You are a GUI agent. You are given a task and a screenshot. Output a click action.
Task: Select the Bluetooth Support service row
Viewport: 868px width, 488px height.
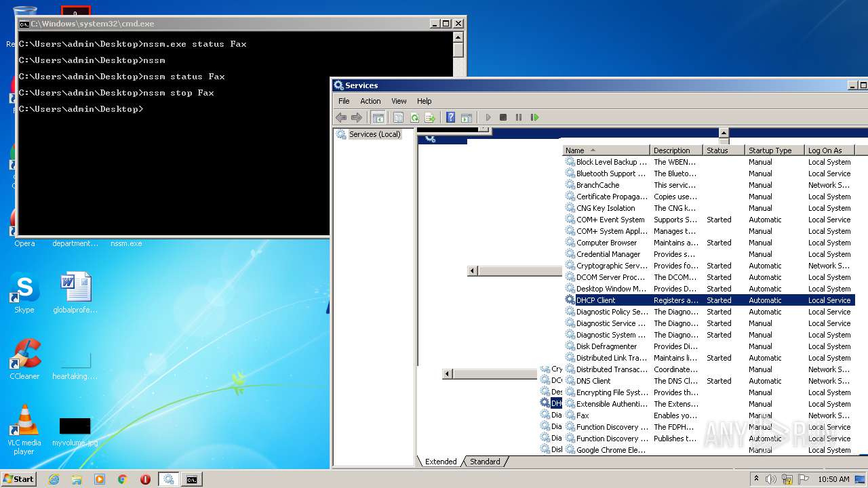coord(709,174)
